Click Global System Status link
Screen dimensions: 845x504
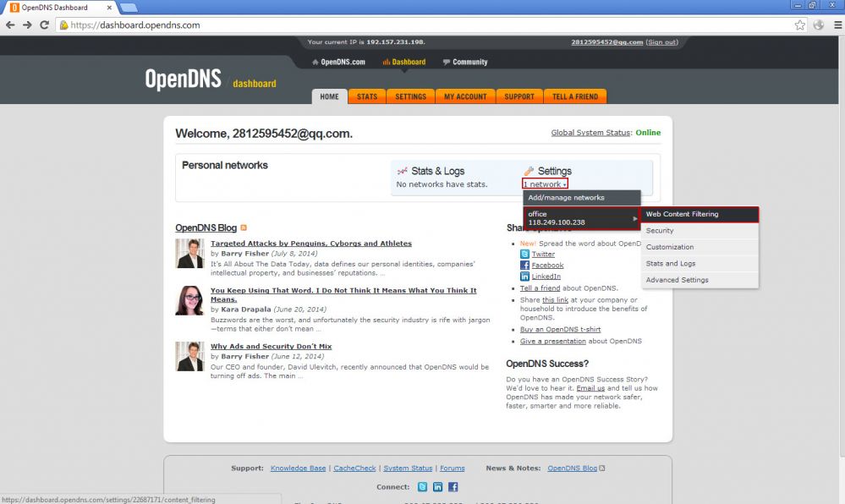pos(590,133)
